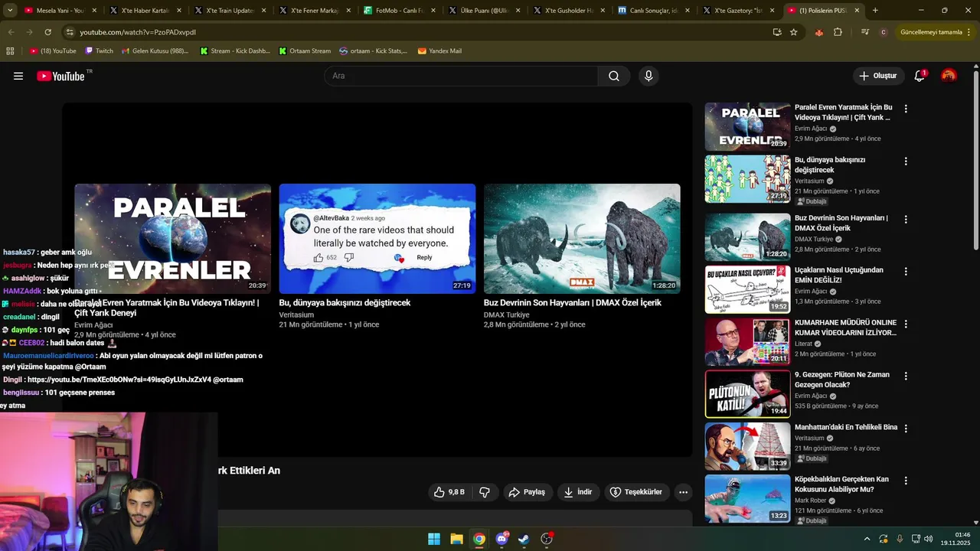The width and height of the screenshot is (980, 551).
Task: Open options for the KUMARHANE MÜDÜRÜ sidebar video
Action: click(906, 324)
